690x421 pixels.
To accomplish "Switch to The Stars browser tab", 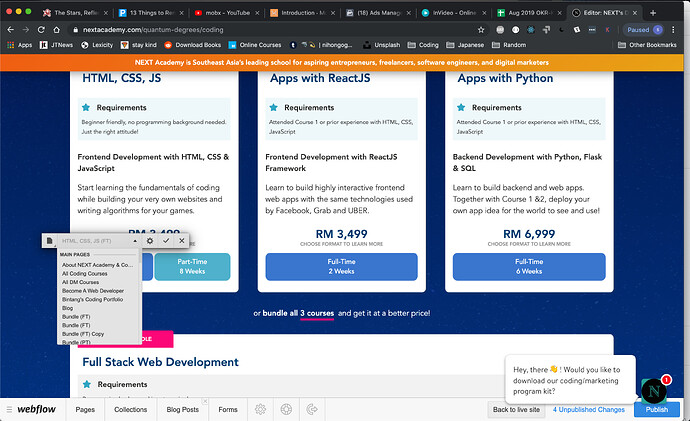I will (x=75, y=13).
